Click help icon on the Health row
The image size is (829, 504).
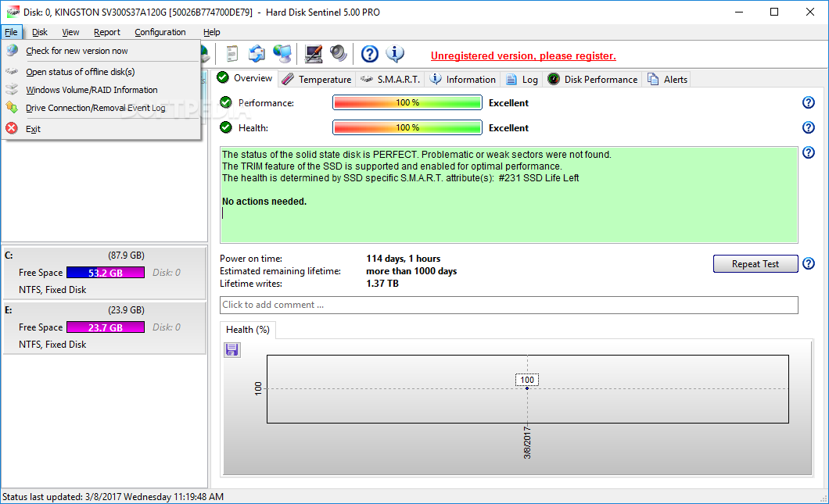[x=809, y=127]
